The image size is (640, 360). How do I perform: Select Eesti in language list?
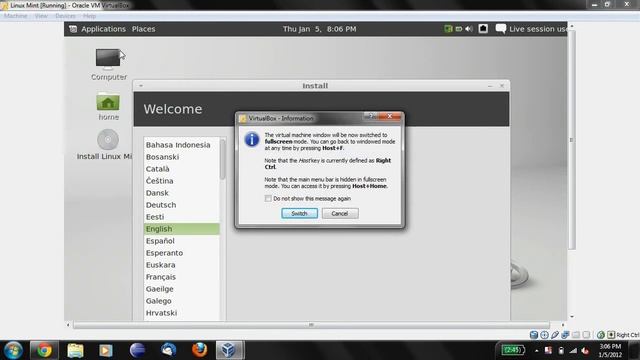click(182, 217)
